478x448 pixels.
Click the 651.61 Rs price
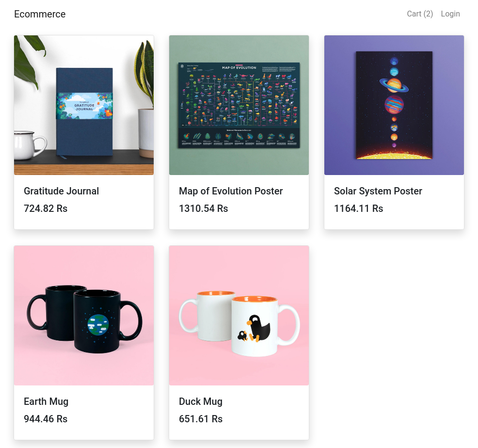[201, 419]
